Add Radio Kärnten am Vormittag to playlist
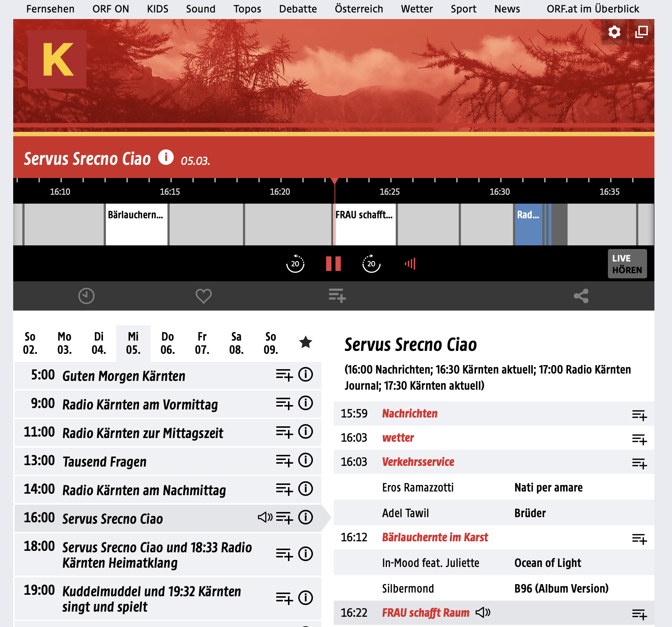This screenshot has height=627, width=672. tap(284, 404)
